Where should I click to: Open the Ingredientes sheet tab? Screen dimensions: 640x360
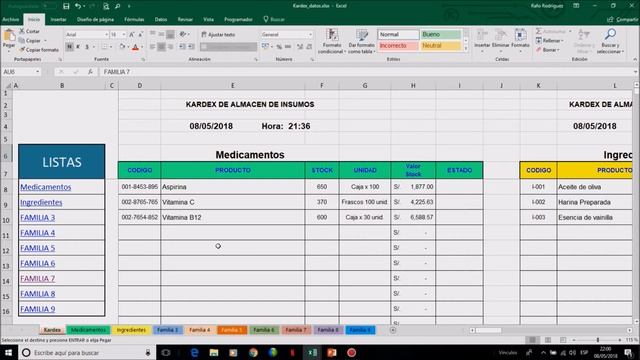pos(131,330)
